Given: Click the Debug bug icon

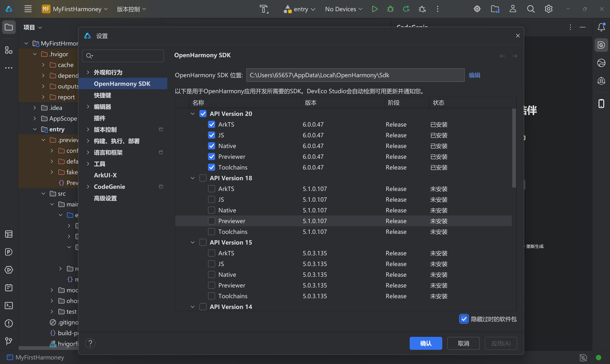Looking at the screenshot, I should pyautogui.click(x=390, y=9).
